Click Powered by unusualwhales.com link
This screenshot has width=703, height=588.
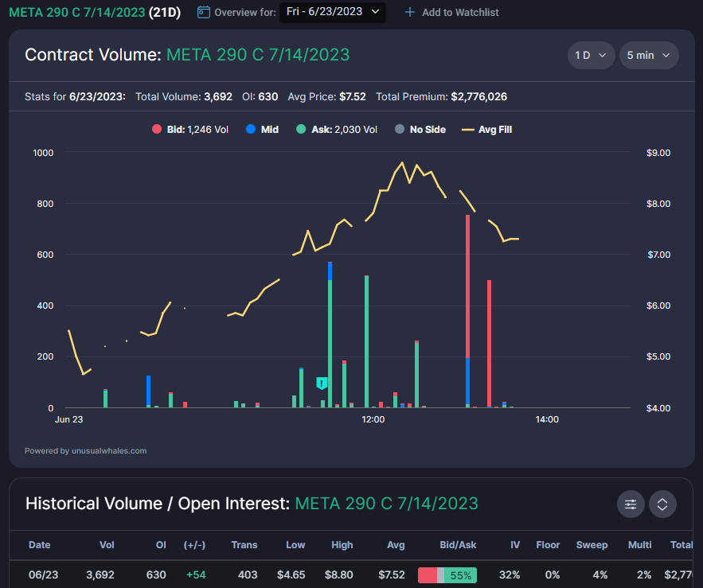86,451
